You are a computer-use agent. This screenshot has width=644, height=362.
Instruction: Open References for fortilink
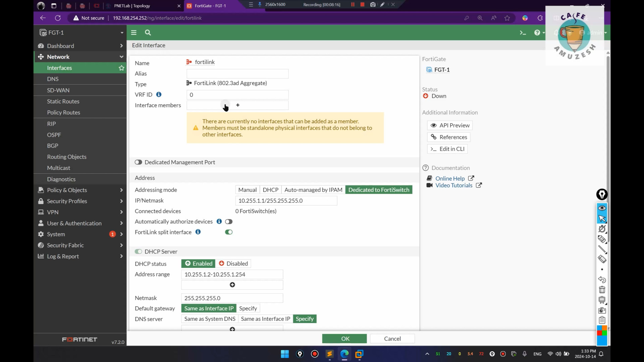click(449, 137)
